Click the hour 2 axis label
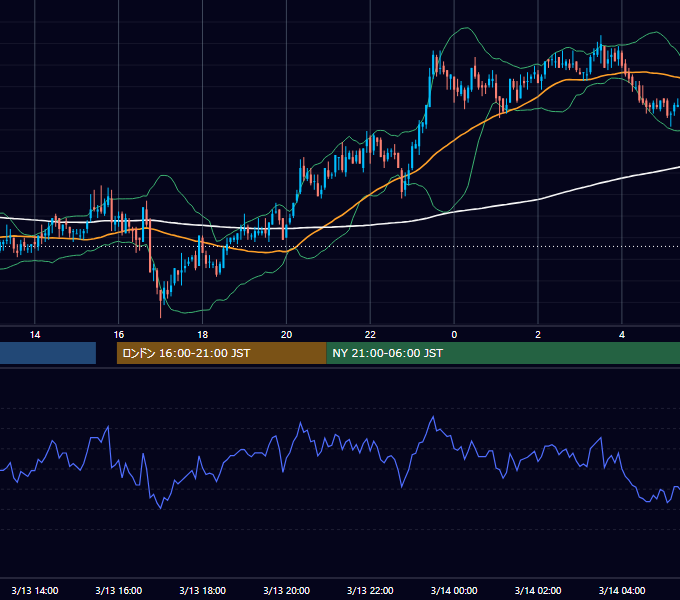The width and height of the screenshot is (680, 600). click(538, 335)
